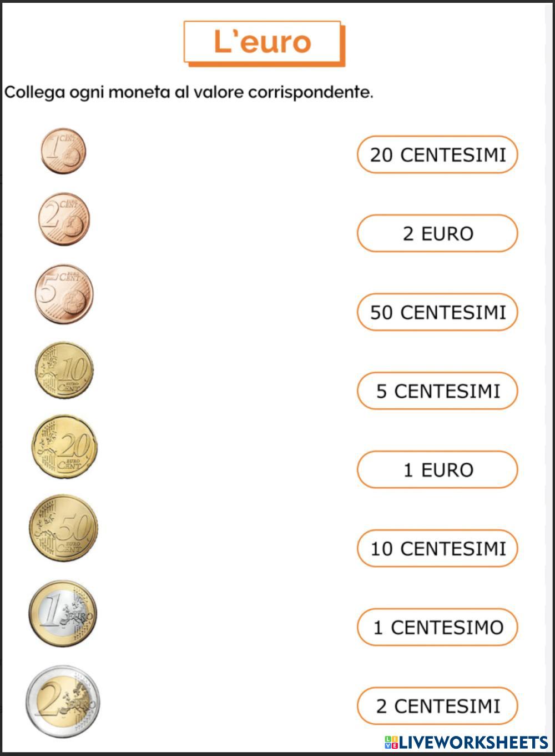Click the 20 cent gold coin
Viewport: 555px width, 756px height.
point(64,447)
